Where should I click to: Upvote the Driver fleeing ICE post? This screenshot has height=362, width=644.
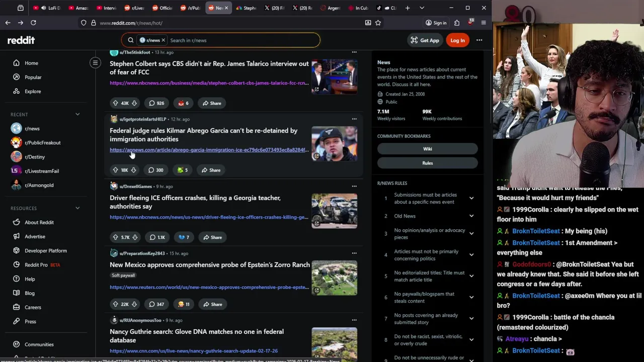click(x=115, y=237)
